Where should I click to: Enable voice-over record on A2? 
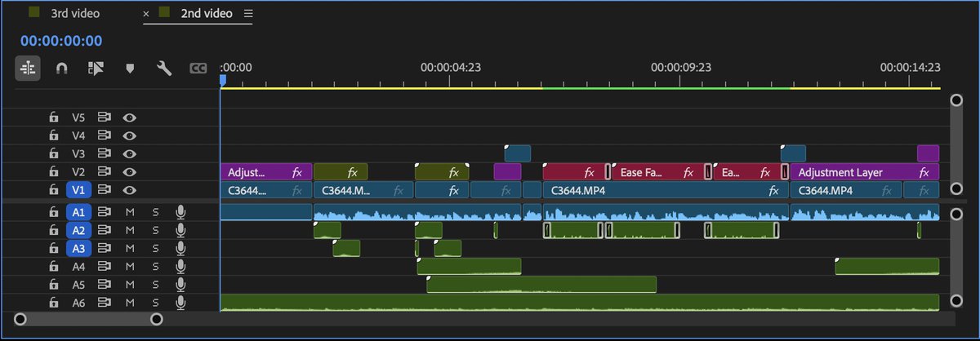[180, 230]
